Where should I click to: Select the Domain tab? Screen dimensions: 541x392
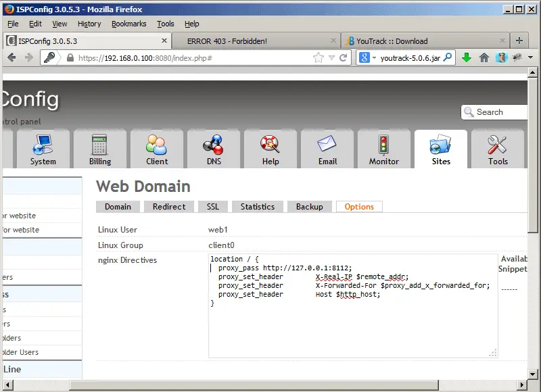118,207
